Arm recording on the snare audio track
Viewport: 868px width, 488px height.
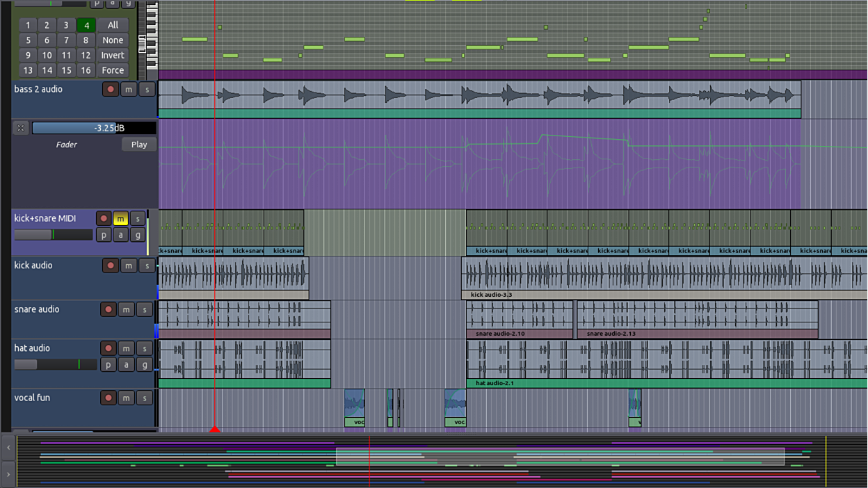pos(108,309)
